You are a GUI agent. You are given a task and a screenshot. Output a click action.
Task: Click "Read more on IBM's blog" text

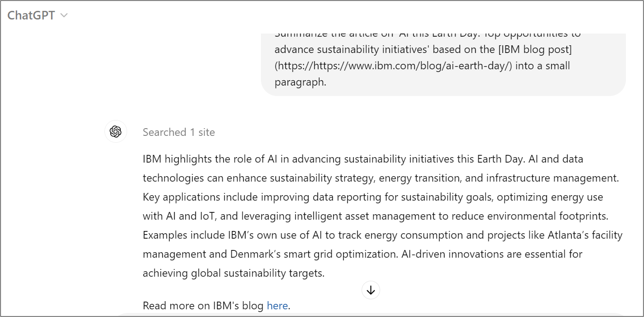point(203,306)
